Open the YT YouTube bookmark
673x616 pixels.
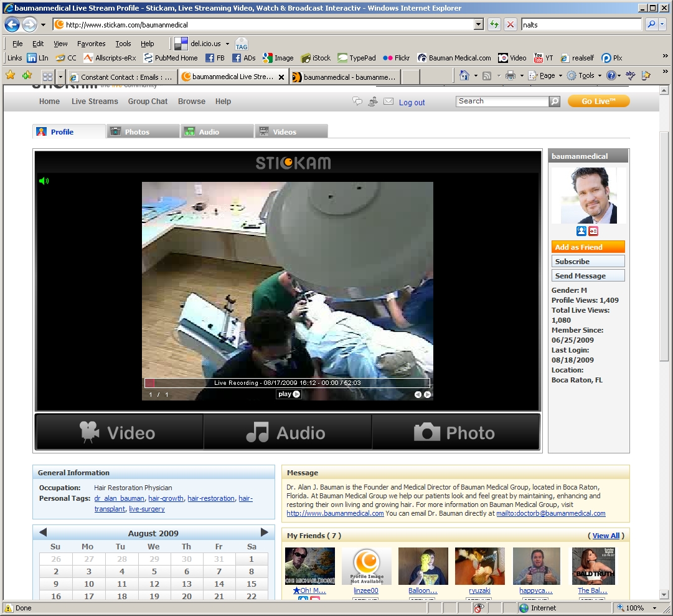click(544, 58)
